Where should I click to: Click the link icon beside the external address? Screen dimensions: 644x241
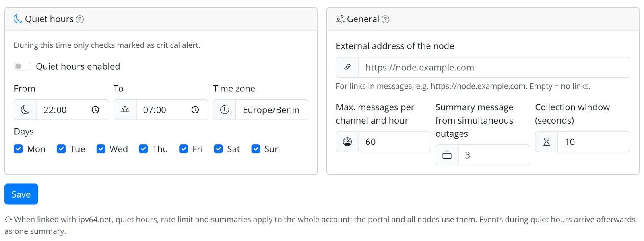point(347,67)
